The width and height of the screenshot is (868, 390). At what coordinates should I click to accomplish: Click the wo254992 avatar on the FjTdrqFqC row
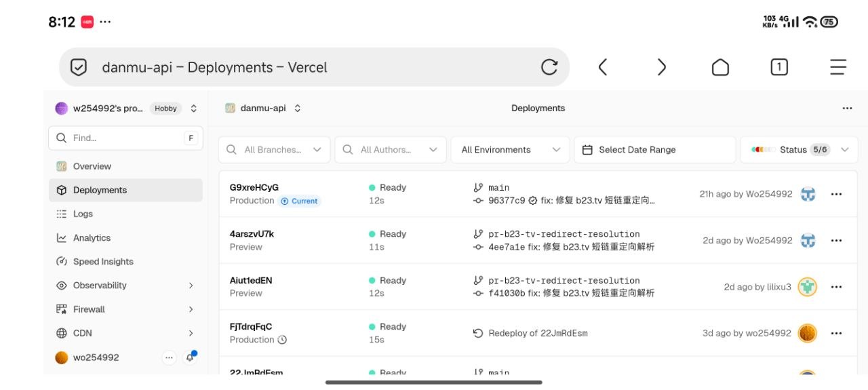coord(807,333)
